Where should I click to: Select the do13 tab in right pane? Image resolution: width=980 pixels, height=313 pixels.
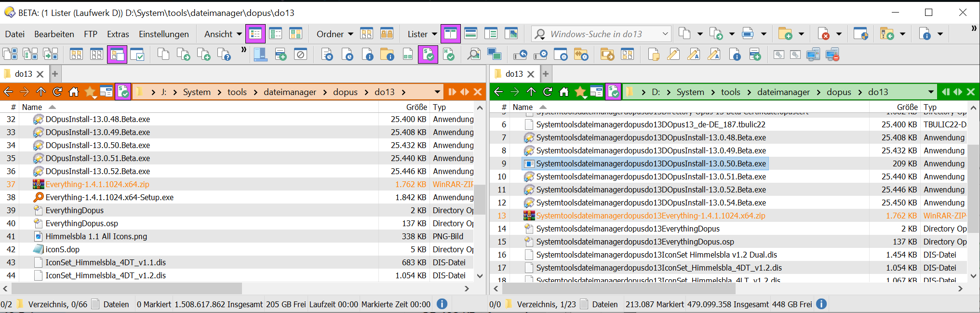pyautogui.click(x=514, y=74)
